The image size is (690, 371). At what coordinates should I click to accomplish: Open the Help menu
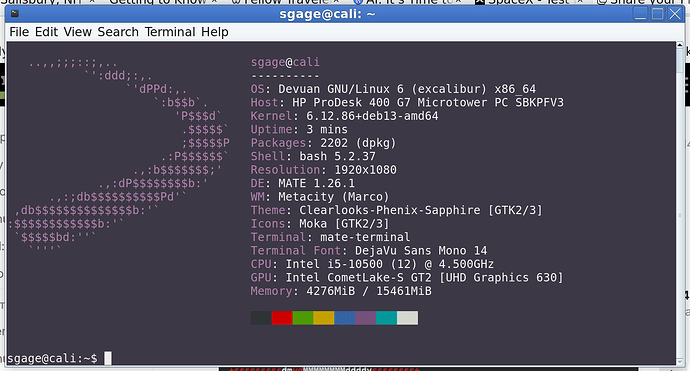click(215, 32)
